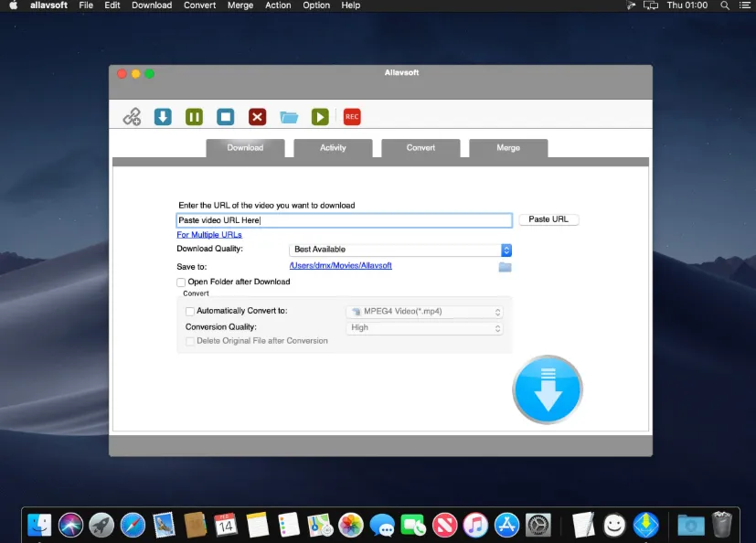Stop download with the blue stop icon
This screenshot has width=756, height=543.
pyautogui.click(x=226, y=117)
